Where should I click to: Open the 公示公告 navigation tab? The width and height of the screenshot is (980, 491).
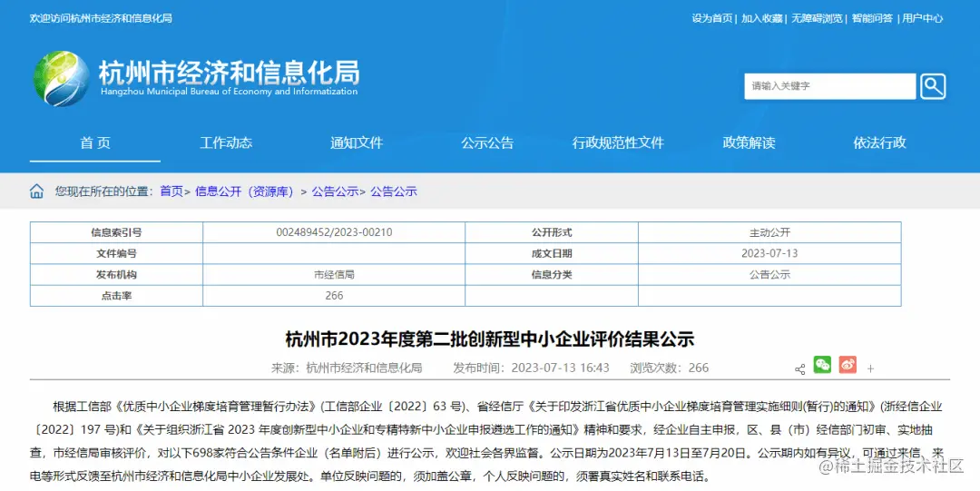487,142
